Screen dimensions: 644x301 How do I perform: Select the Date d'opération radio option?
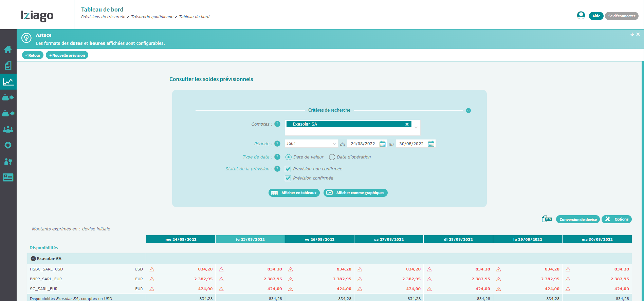pyautogui.click(x=332, y=157)
